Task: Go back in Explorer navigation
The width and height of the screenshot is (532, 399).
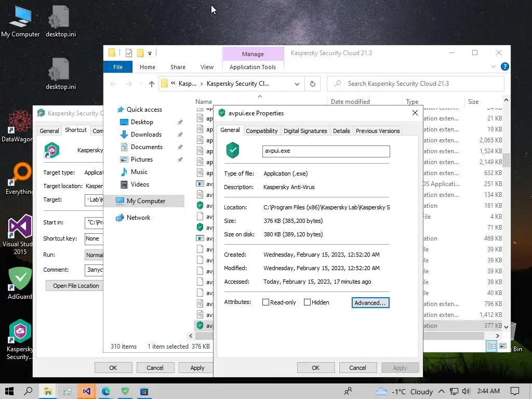Action: click(113, 84)
